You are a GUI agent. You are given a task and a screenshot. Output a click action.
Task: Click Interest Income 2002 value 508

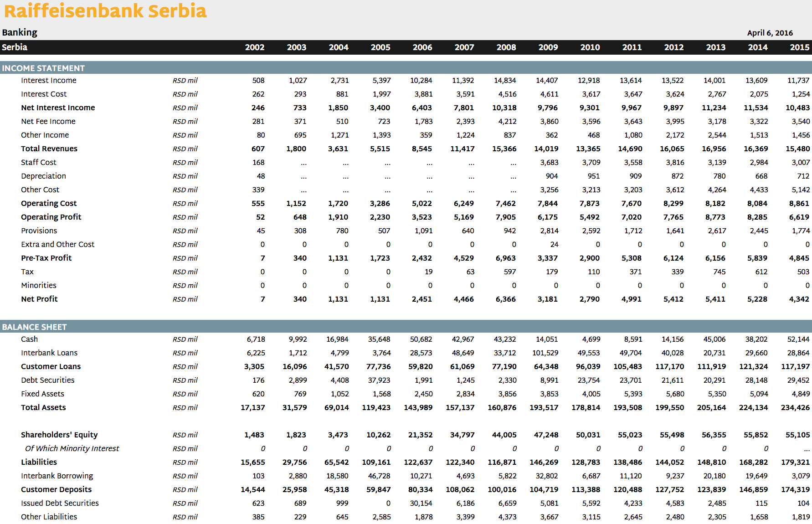click(258, 81)
